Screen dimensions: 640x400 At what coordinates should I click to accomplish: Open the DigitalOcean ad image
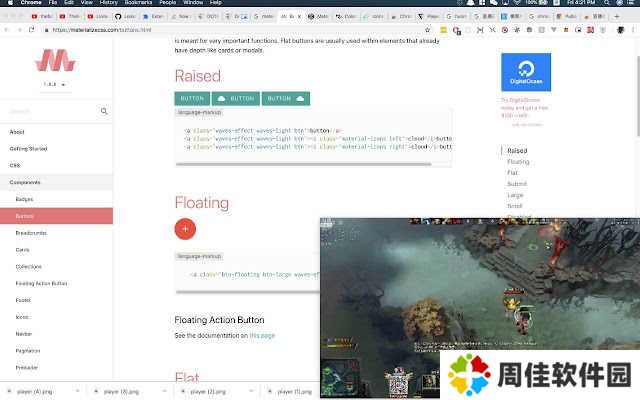coord(526,72)
